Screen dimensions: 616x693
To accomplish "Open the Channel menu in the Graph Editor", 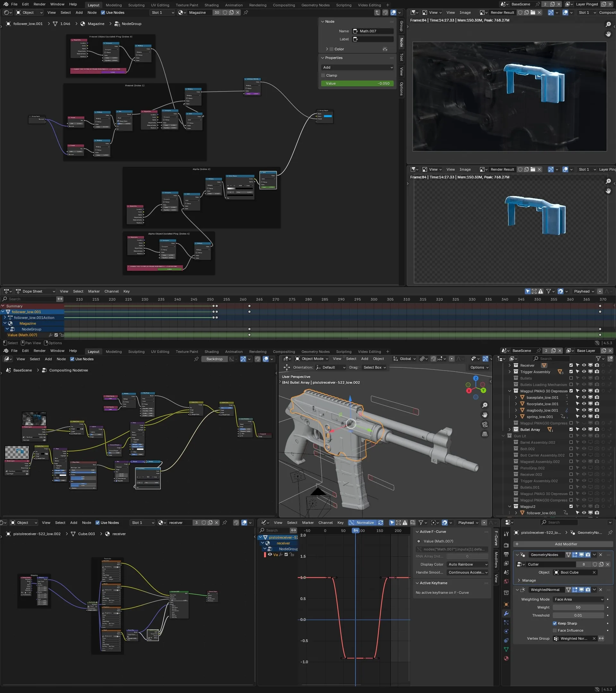I will pos(325,522).
